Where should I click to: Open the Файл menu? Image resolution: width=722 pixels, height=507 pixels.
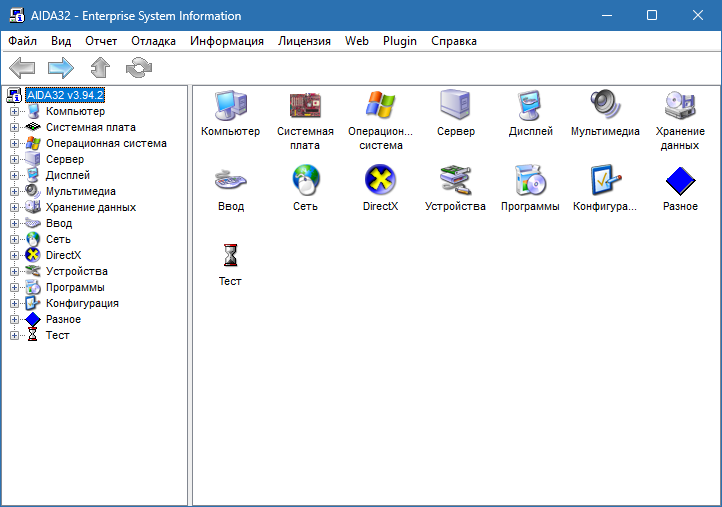[23, 41]
